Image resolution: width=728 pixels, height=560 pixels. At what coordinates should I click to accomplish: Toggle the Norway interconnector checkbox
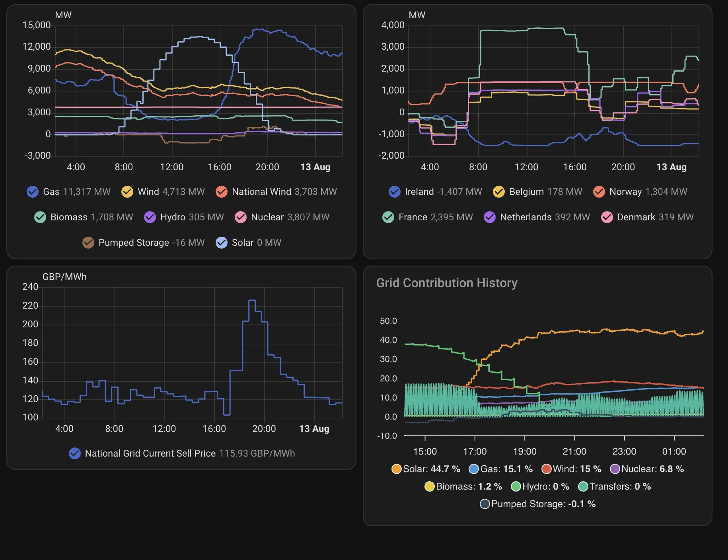point(599,192)
